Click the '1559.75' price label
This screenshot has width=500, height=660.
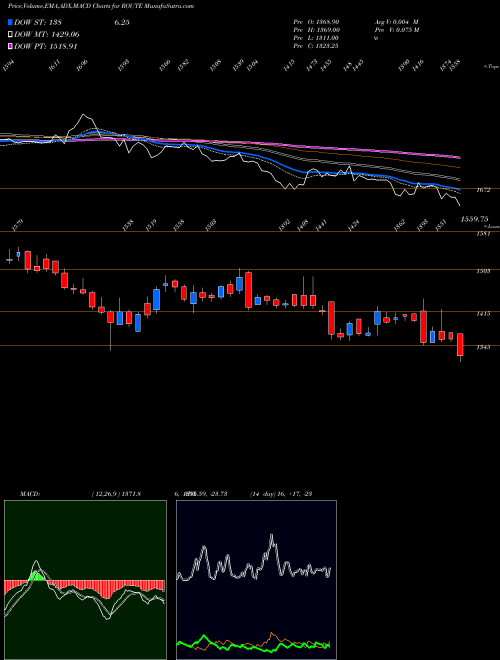pos(474,219)
